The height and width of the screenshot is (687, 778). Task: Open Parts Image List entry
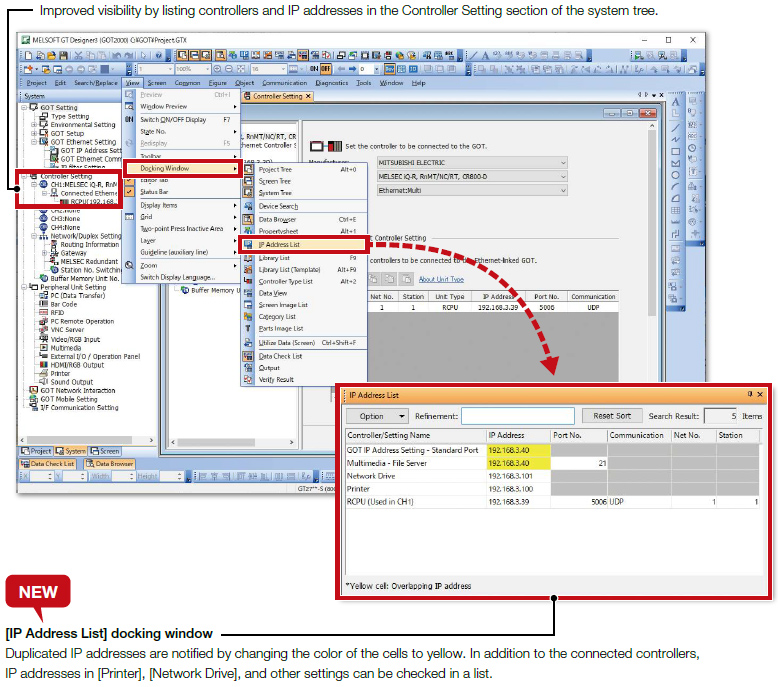click(x=279, y=328)
